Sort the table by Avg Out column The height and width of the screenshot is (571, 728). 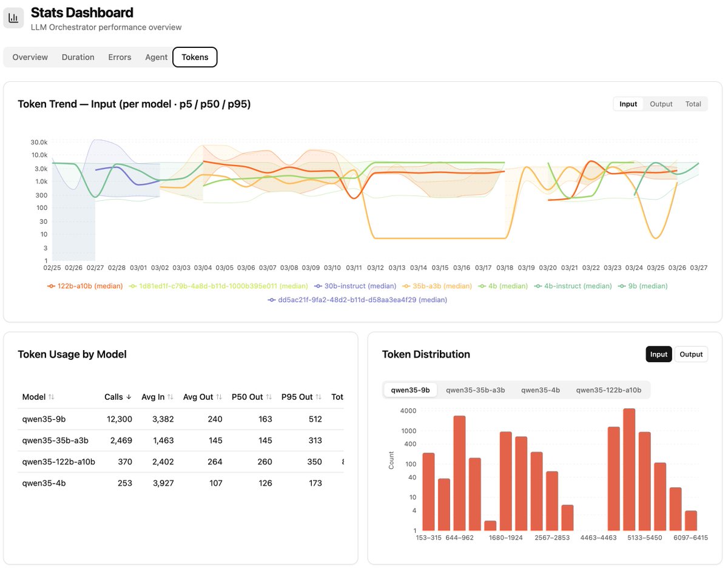(x=203, y=397)
